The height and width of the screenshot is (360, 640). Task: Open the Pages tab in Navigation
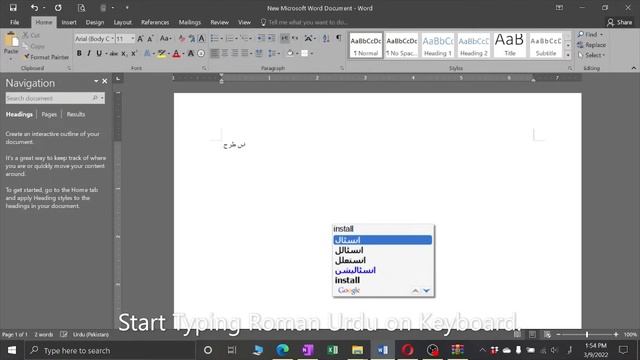coord(49,115)
